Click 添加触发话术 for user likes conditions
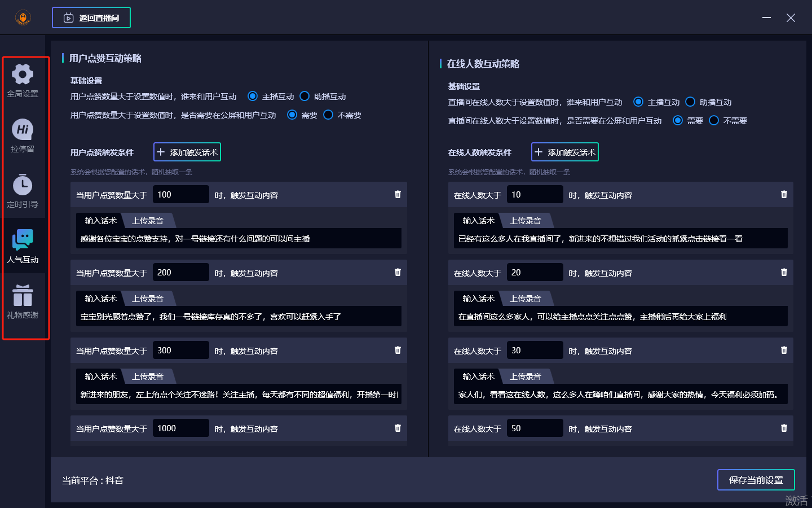This screenshot has width=812, height=508. click(187, 152)
